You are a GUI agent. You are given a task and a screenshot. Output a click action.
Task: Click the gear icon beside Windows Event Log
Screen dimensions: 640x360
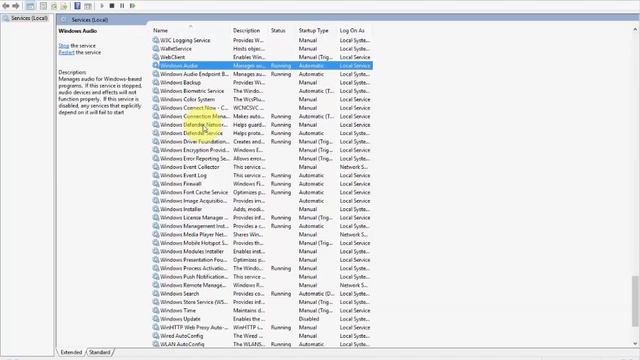[156, 175]
